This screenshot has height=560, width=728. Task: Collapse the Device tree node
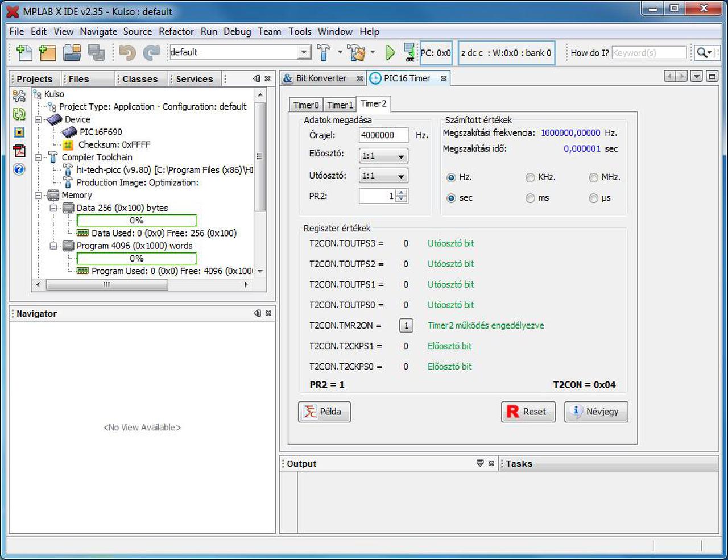pyautogui.click(x=39, y=119)
